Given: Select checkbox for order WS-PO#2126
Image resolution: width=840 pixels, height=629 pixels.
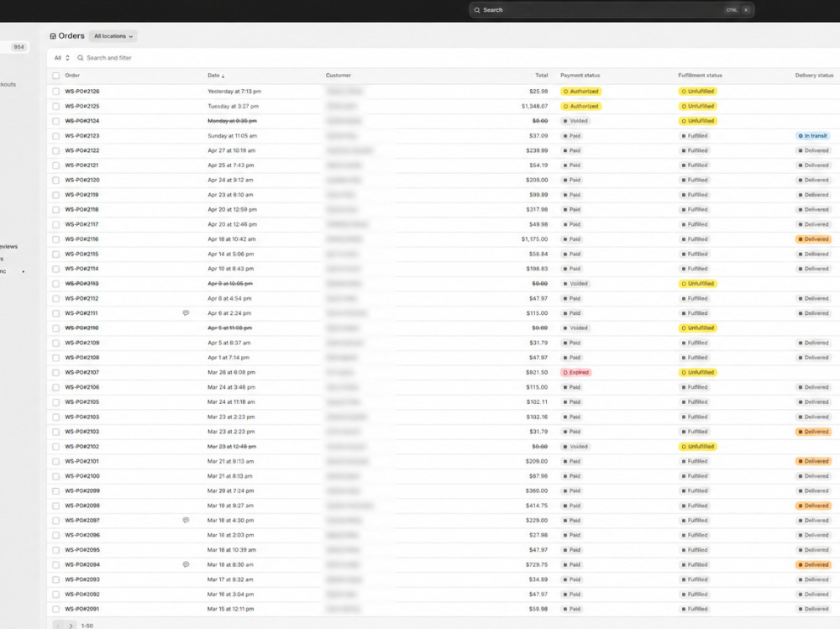Looking at the screenshot, I should (55, 92).
